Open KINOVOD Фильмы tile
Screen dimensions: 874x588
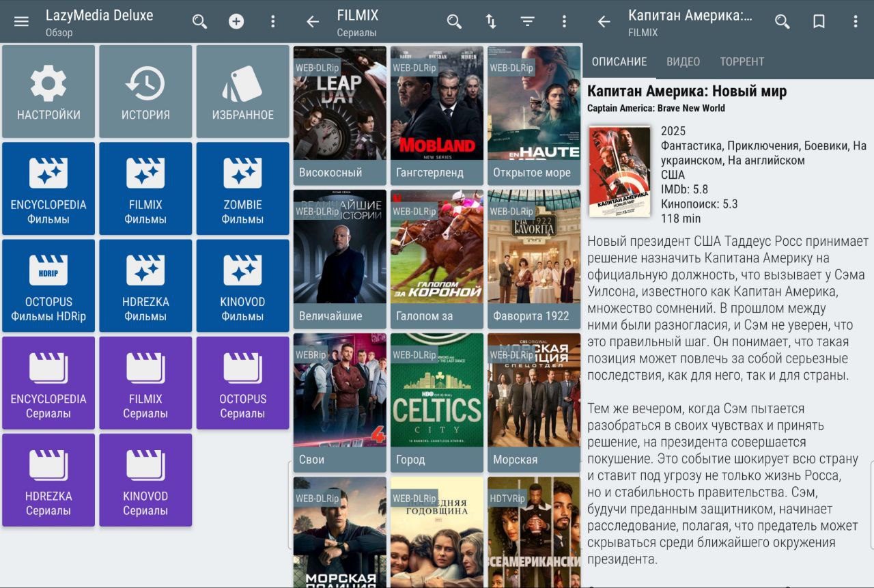point(243,285)
